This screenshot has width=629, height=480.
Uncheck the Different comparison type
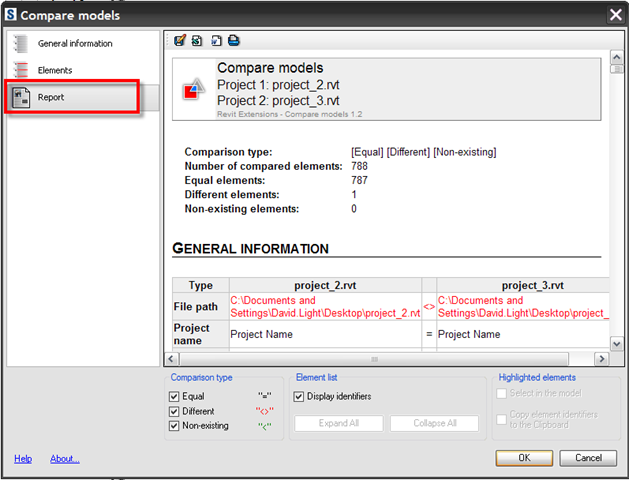174,411
